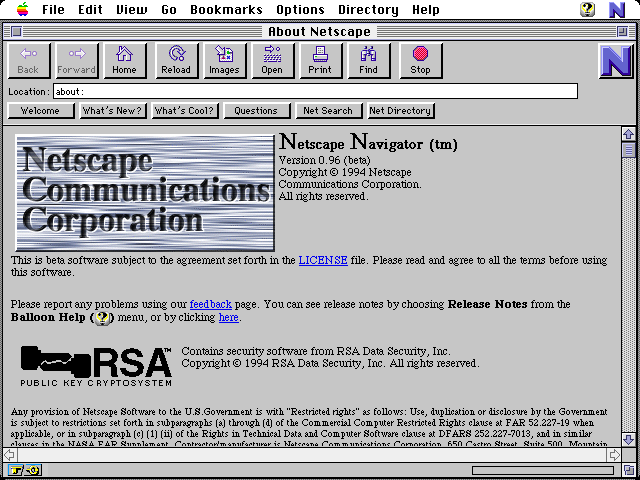Click the Net Search button

[x=329, y=111]
